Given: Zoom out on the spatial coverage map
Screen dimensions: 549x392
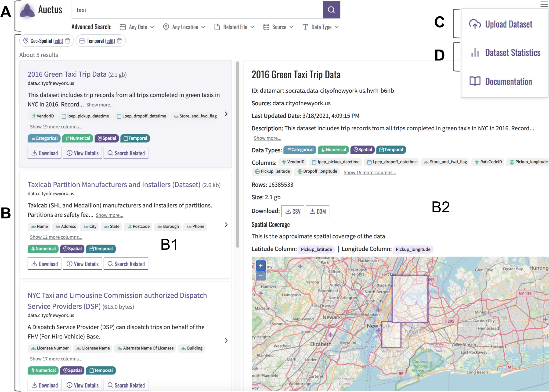Looking at the screenshot, I should [261, 276].
